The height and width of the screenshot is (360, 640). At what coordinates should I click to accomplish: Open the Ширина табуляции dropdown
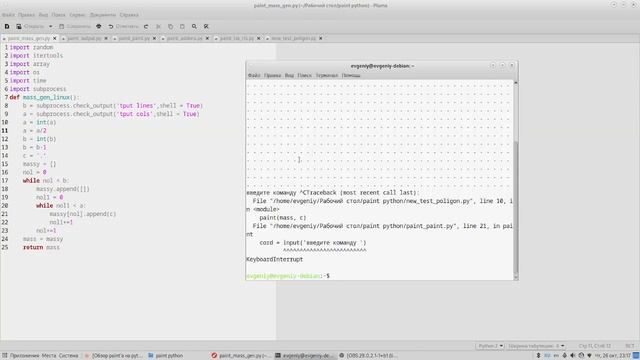[x=536, y=346]
